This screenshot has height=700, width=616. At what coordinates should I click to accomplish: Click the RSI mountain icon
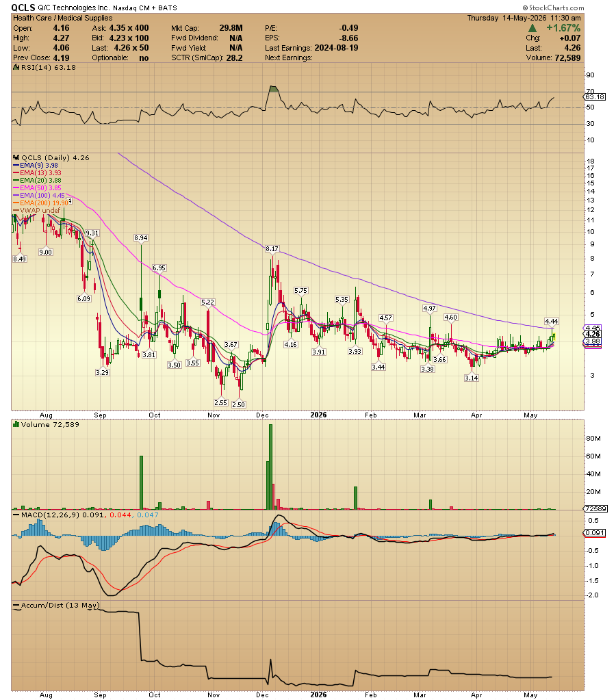(16, 68)
